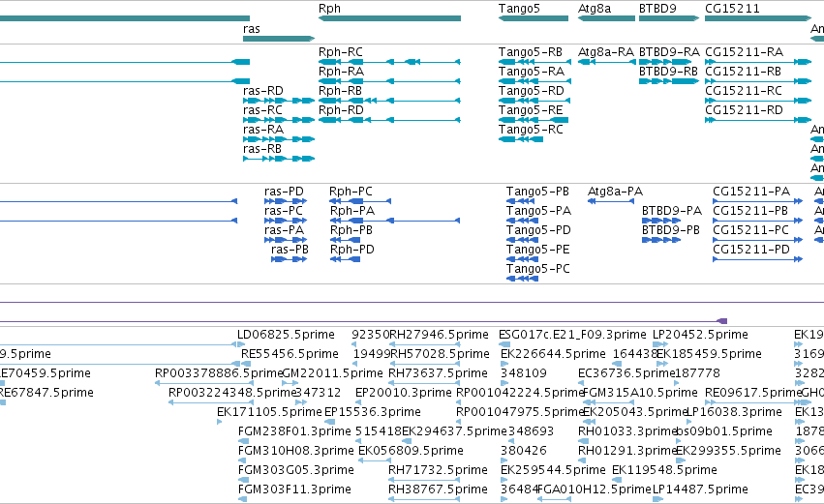Select the ras-PB protein feature
The height and width of the screenshot is (504, 824).
point(289,259)
